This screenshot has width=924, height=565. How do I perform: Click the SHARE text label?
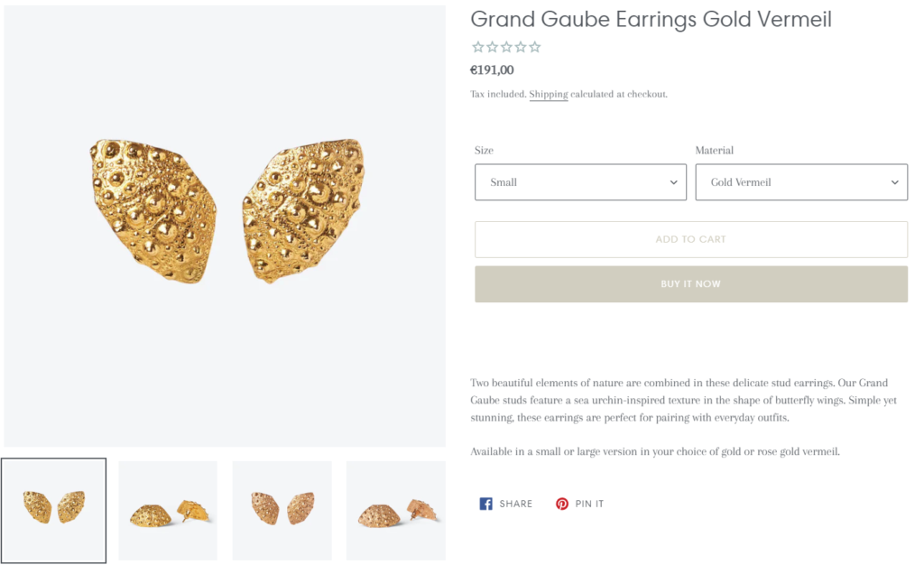pos(515,504)
